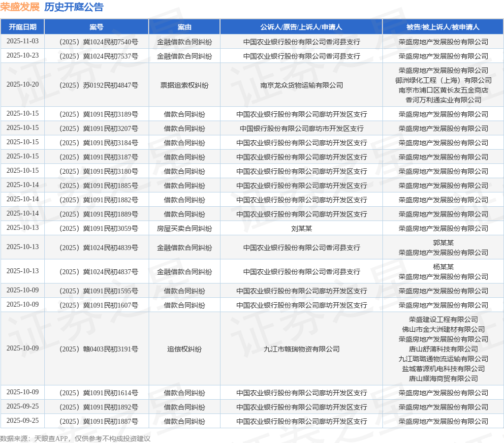Click plaintiff 南京龙众货物运输有限公司
Viewport: 504px width, 443px height.
(302, 85)
